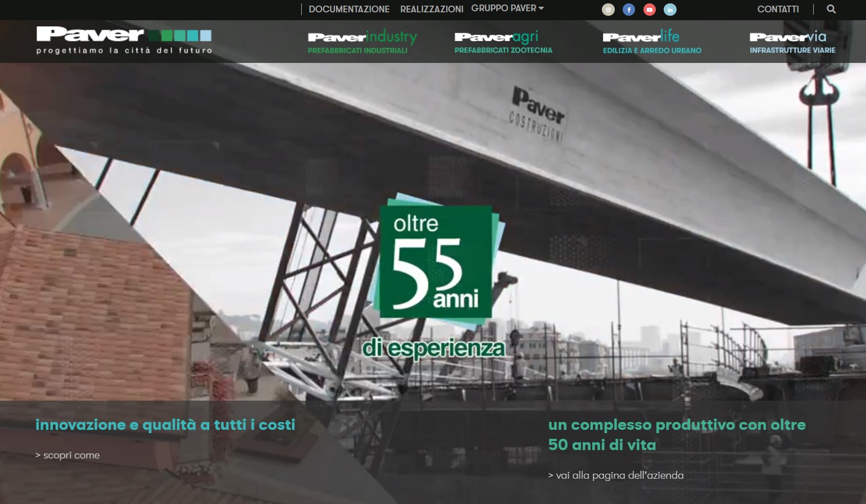Screen dimensions: 866x504
Task: Click 'Infrastrutture viarie' subtitle
Action: 792,50
